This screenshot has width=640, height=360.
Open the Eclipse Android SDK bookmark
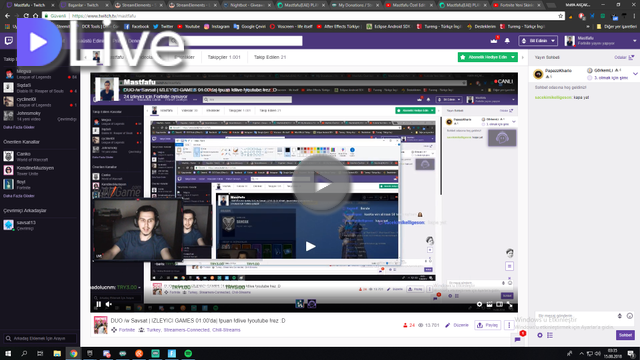388,27
